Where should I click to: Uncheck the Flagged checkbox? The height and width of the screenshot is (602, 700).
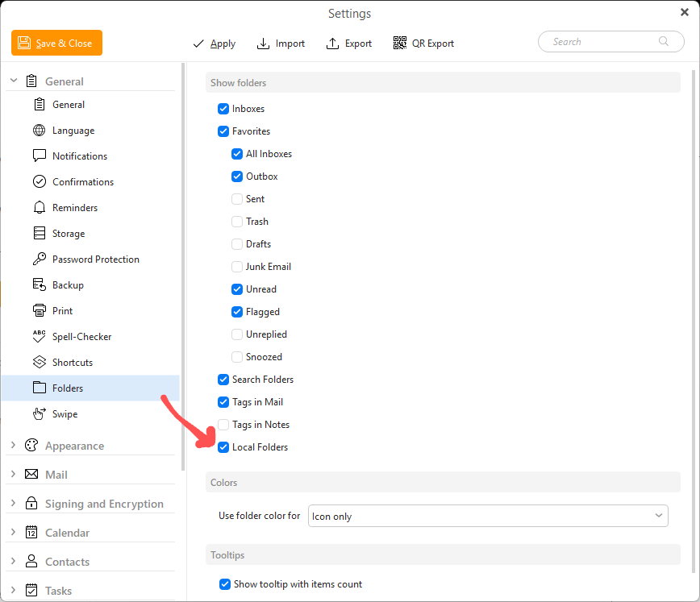click(x=237, y=312)
